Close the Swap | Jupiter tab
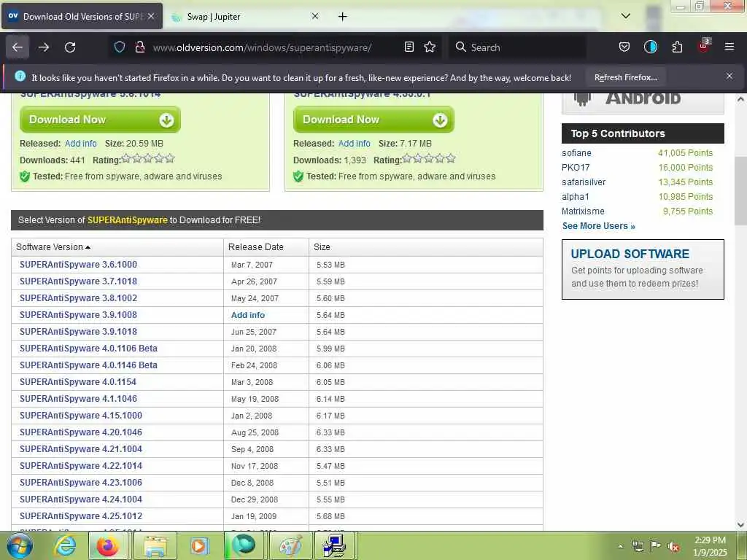Viewport: 747px width, 560px height. click(x=315, y=16)
